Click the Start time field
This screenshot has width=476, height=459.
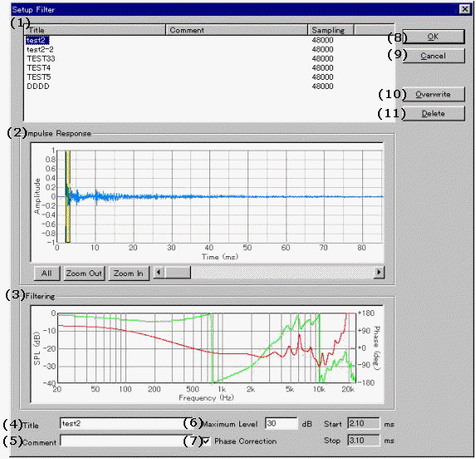363,423
